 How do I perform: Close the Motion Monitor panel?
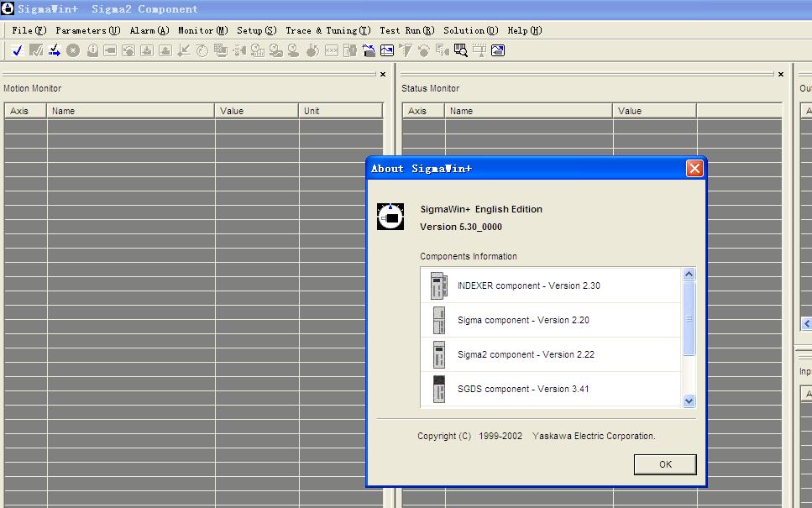point(383,75)
